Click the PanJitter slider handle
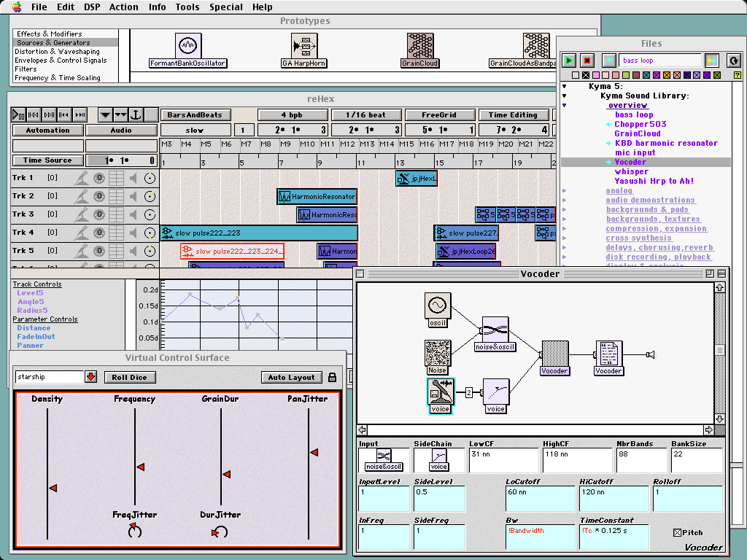747x560 pixels. coord(314,452)
